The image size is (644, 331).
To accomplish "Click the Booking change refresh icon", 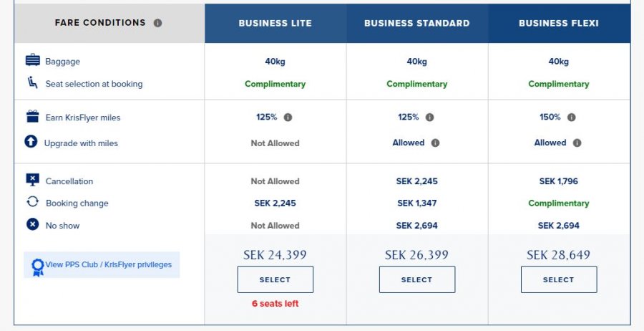I will pyautogui.click(x=32, y=202).
